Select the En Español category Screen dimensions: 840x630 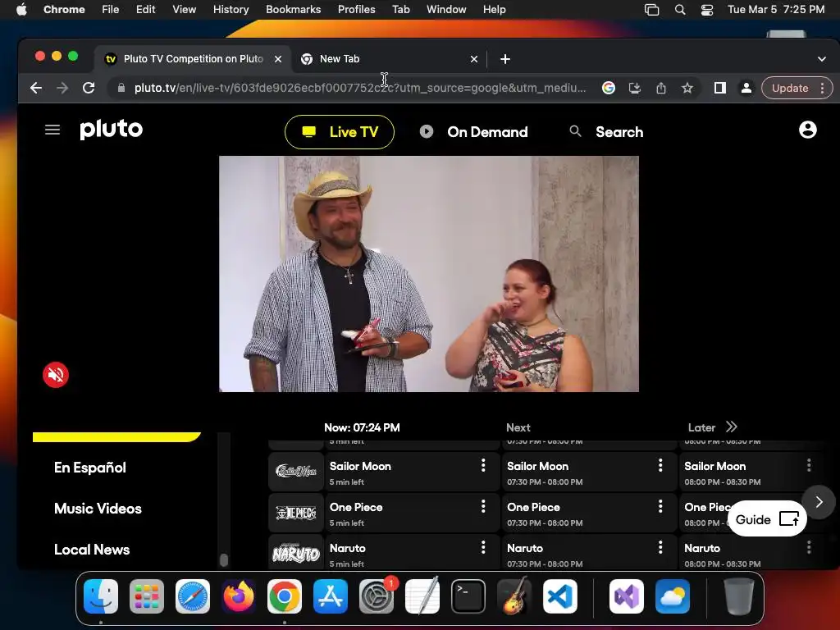coord(90,468)
